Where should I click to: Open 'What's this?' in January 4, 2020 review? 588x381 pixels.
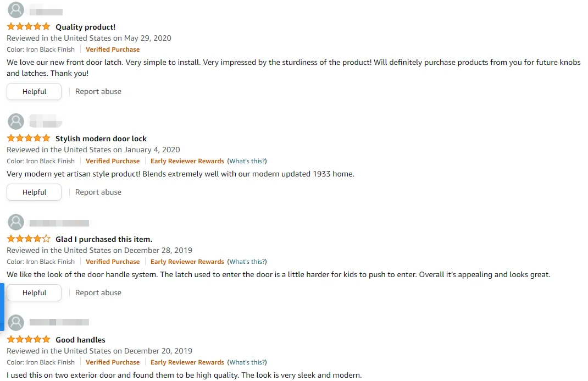(247, 161)
